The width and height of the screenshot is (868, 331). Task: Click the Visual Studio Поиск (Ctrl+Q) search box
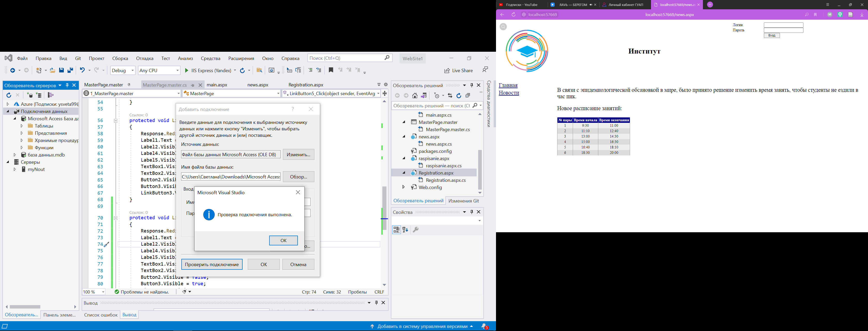pos(350,58)
